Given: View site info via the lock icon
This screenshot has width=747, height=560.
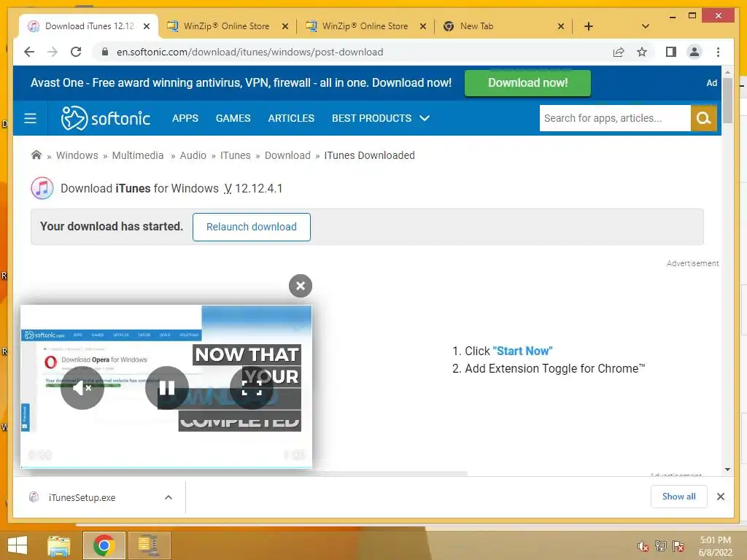Looking at the screenshot, I should click(x=105, y=52).
